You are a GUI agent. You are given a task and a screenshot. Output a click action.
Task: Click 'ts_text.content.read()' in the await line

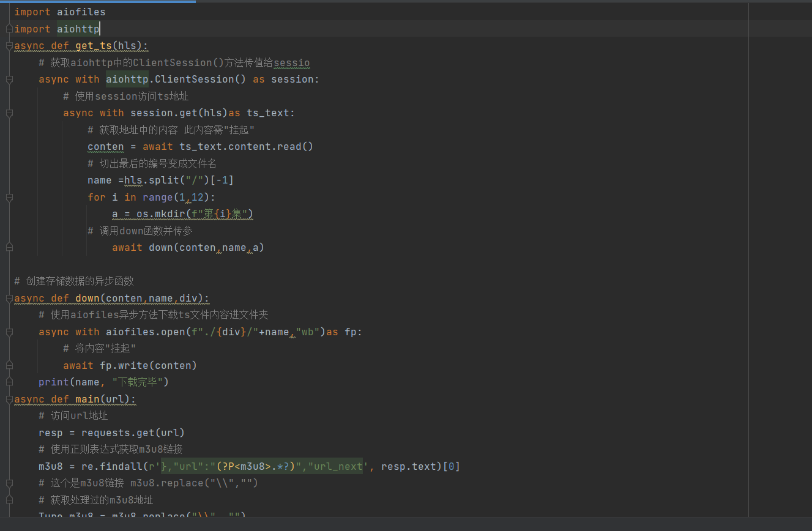pyautogui.click(x=246, y=147)
